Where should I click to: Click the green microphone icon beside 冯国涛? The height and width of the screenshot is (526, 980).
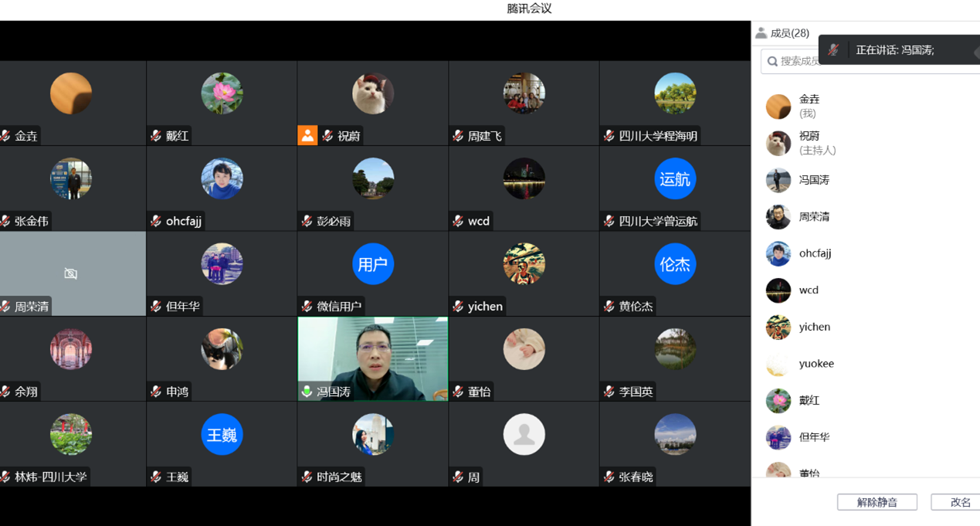coord(307,392)
